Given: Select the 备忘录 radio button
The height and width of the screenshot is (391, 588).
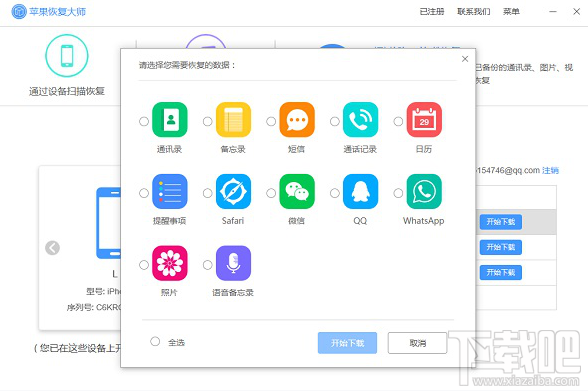Looking at the screenshot, I should [207, 121].
